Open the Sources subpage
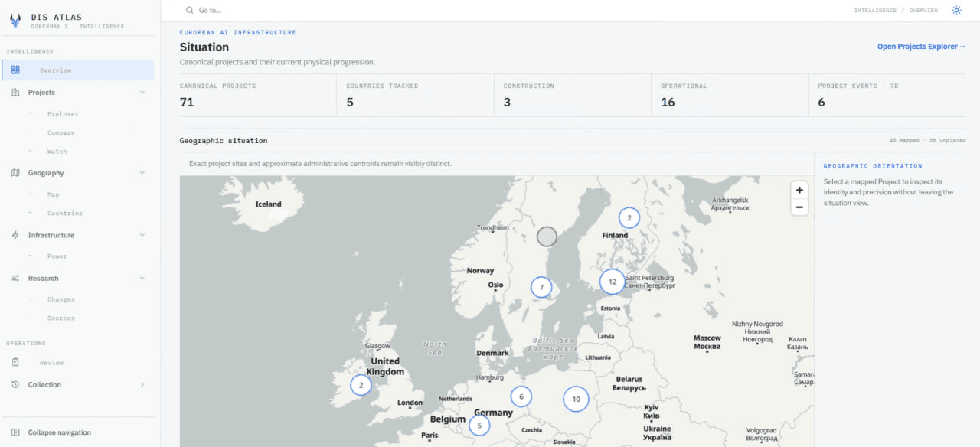Image resolution: width=980 pixels, height=447 pixels. pyautogui.click(x=61, y=318)
